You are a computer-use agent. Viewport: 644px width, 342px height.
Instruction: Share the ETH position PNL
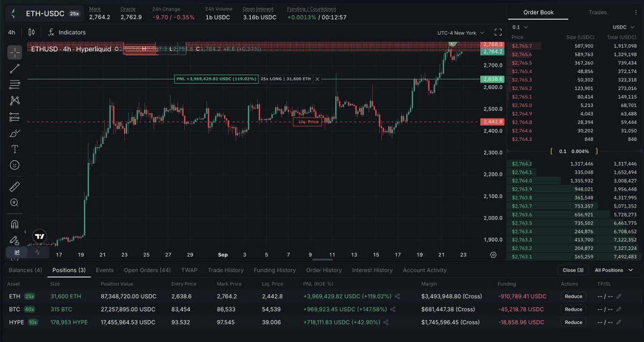(397, 296)
